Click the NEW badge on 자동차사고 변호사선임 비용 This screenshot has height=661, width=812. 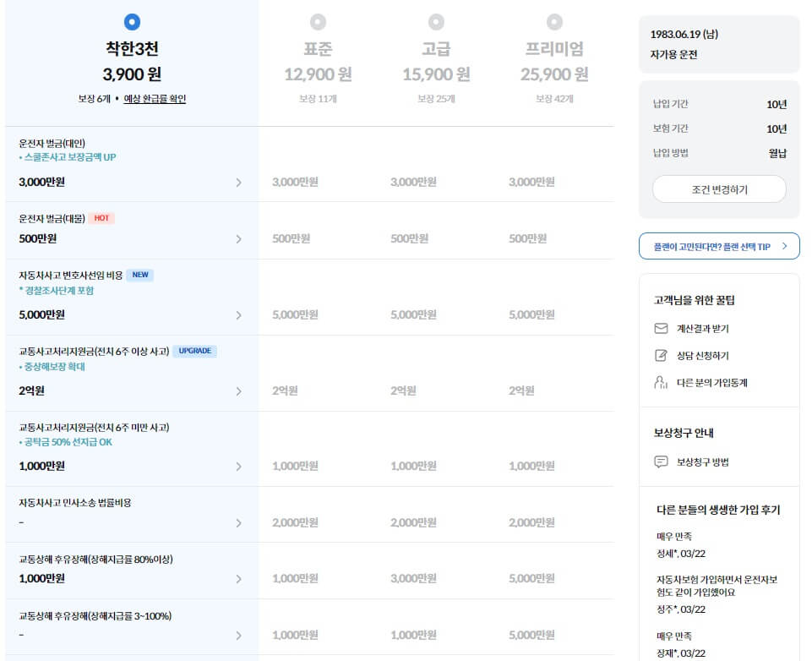coord(141,274)
